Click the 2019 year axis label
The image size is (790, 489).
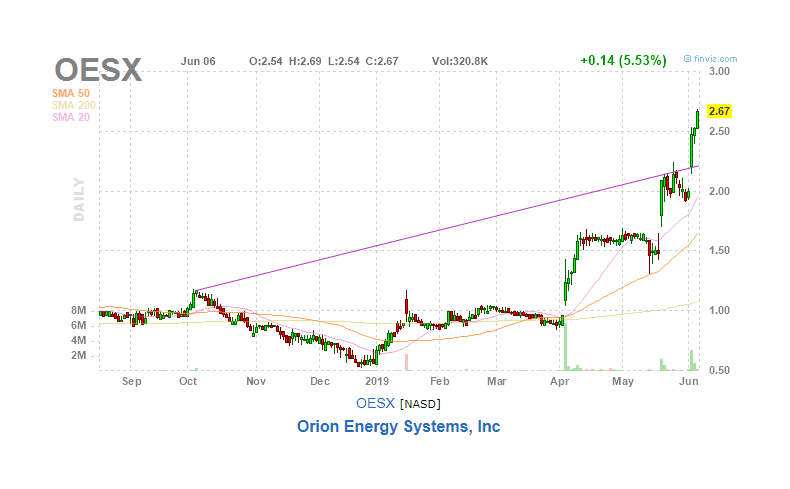pyautogui.click(x=377, y=381)
